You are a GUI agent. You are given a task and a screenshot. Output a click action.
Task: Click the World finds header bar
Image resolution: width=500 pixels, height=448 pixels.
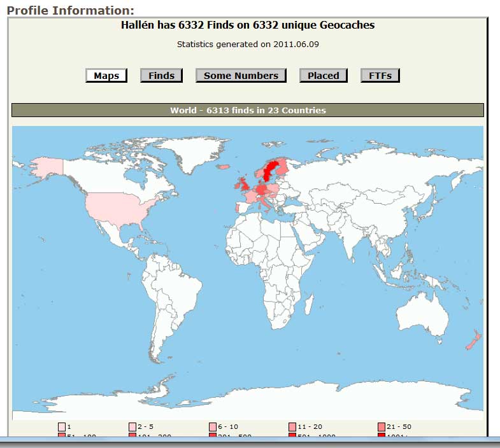[x=248, y=110]
